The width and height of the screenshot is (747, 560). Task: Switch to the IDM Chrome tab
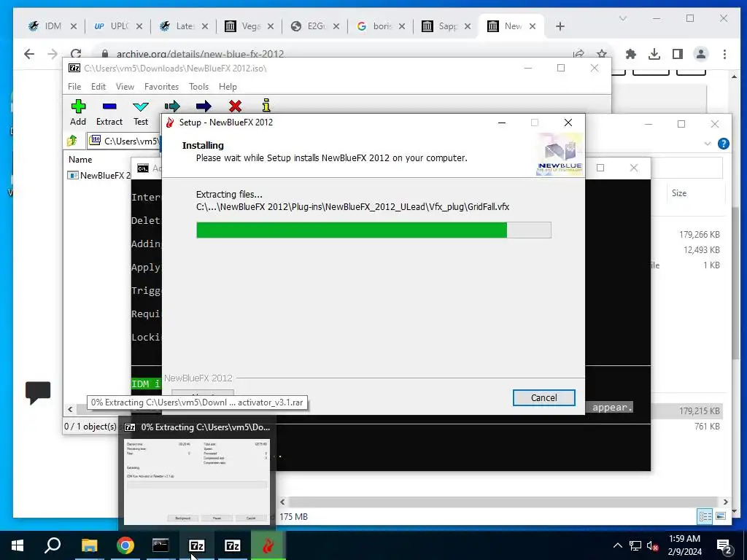[53, 26]
